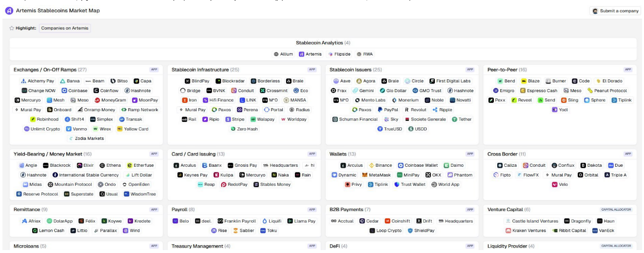
Task: Select RWA in Stablecoin Analytics
Action: click(x=365, y=54)
